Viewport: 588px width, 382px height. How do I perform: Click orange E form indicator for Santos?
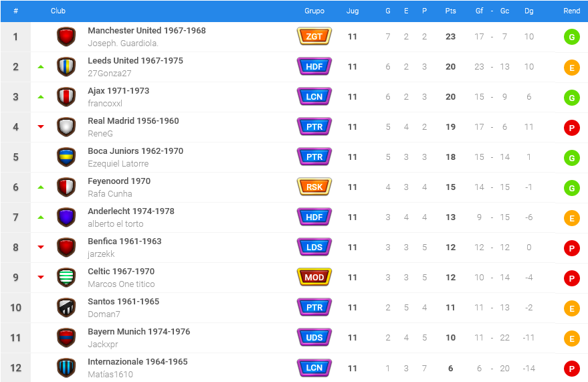571,308
